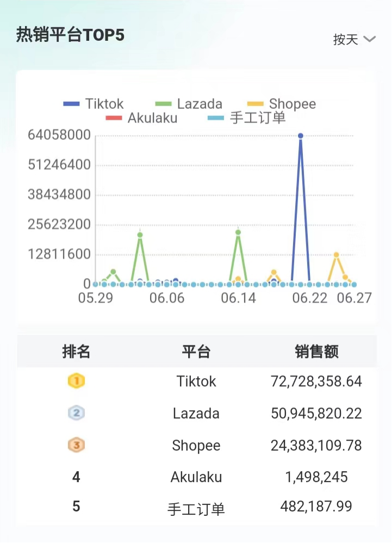Select the 销售额 column header
392x543 pixels.
point(316,351)
